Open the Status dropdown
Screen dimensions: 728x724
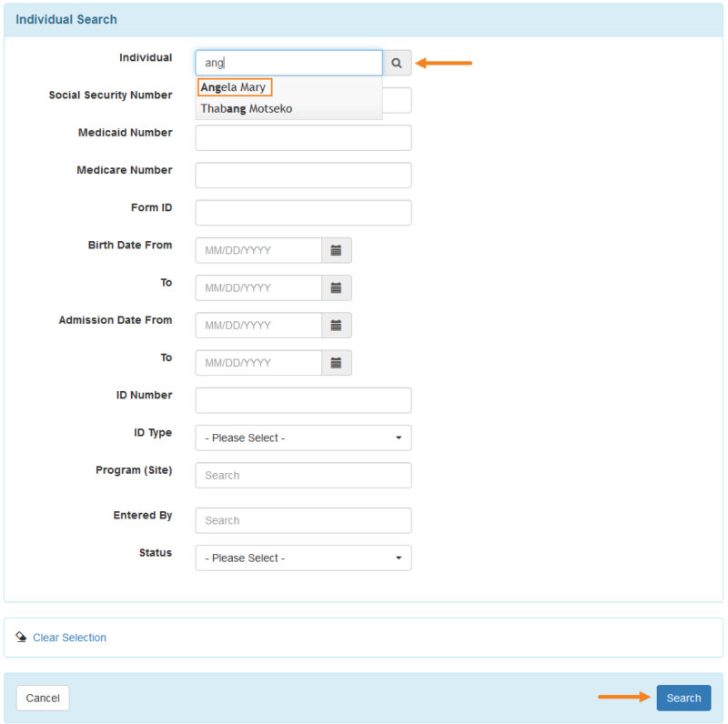click(x=303, y=558)
